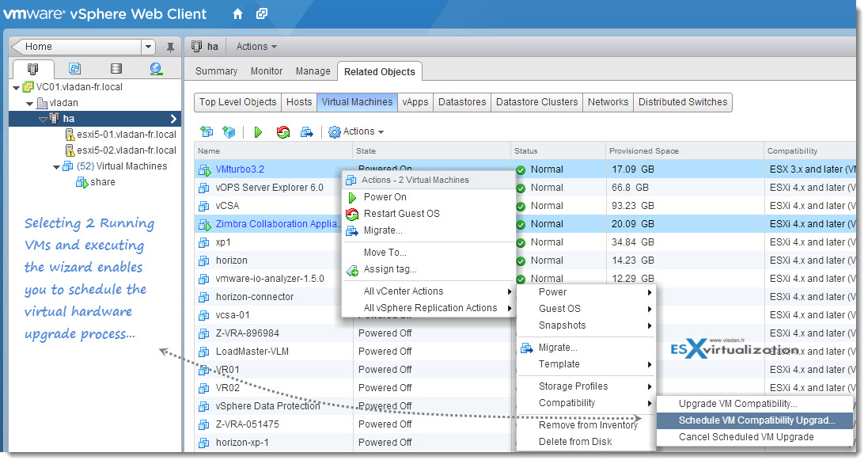Switch to the Summary tab
This screenshot has width=868, height=464.
216,71
